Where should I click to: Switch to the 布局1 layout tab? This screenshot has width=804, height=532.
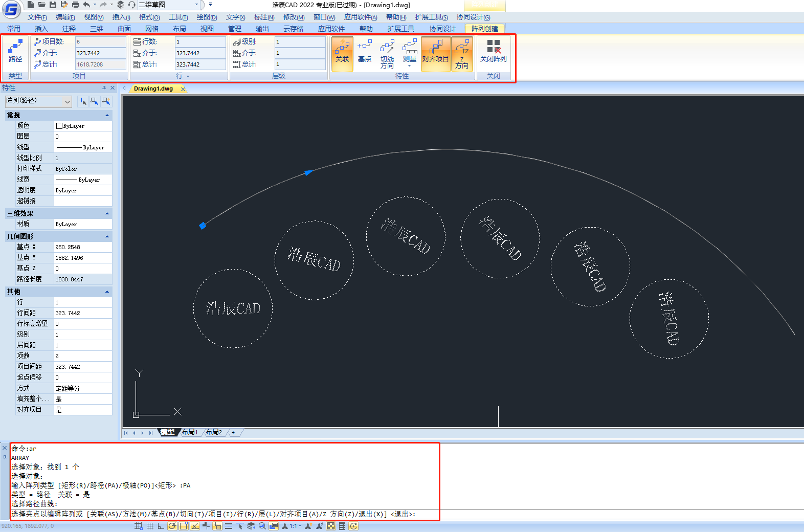(190, 432)
